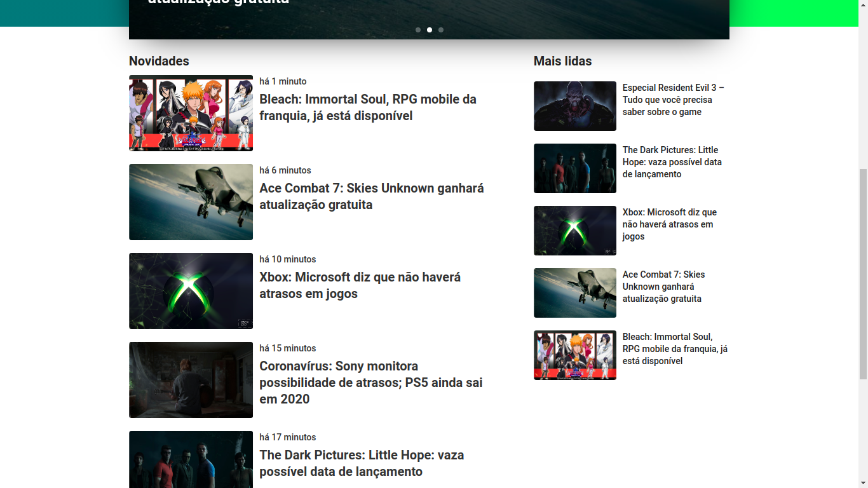
Task: Click 'há 15 minutos' timestamp text
Action: [x=288, y=348]
